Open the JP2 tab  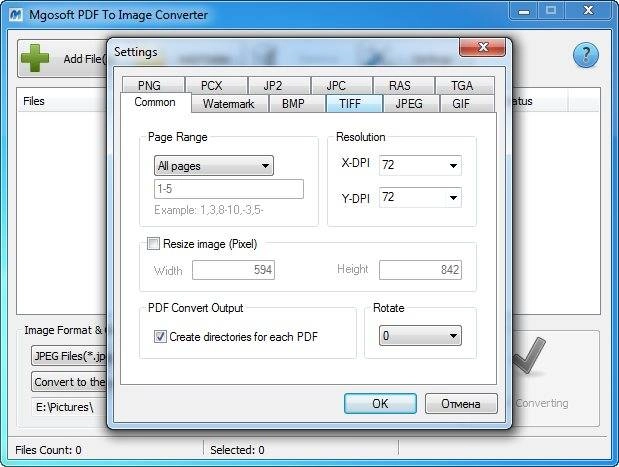(x=279, y=85)
